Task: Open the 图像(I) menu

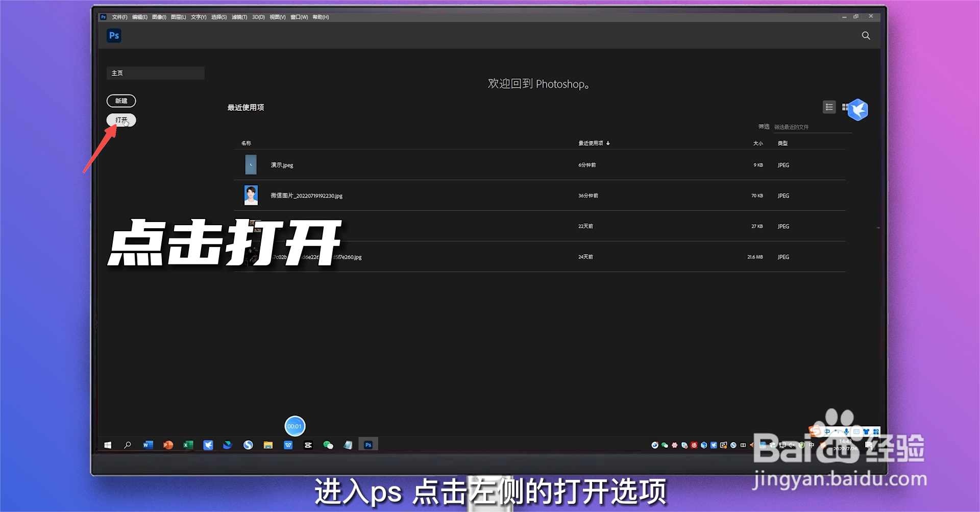Action: [x=159, y=17]
